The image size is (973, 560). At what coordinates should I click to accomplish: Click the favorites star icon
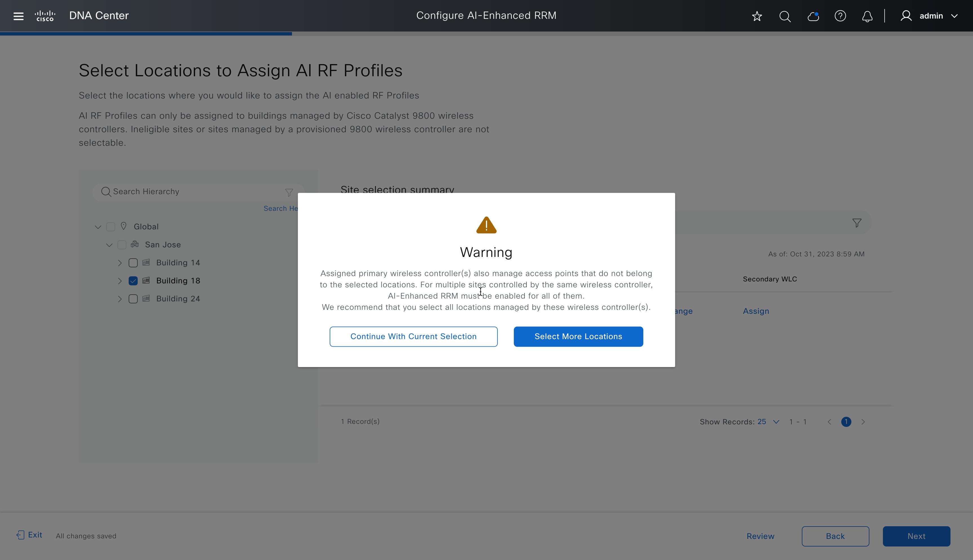click(757, 16)
